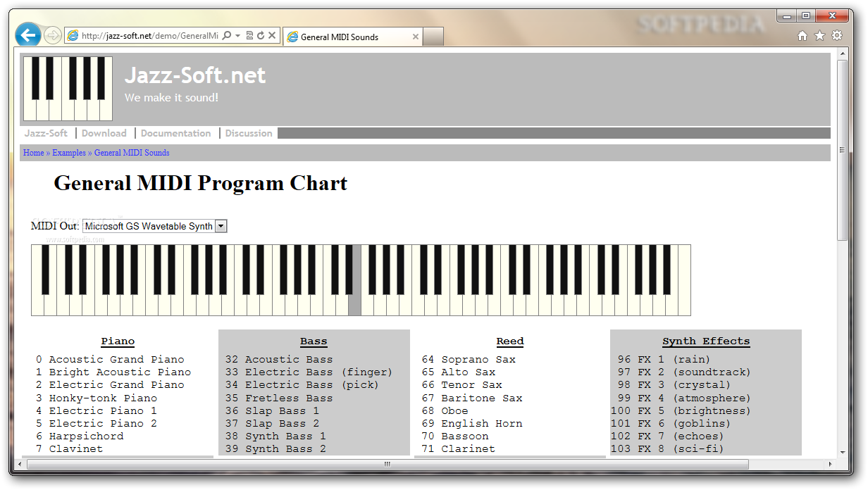Screen dimensions: 868x490
Task: Open a new blank tab
Action: click(x=433, y=37)
